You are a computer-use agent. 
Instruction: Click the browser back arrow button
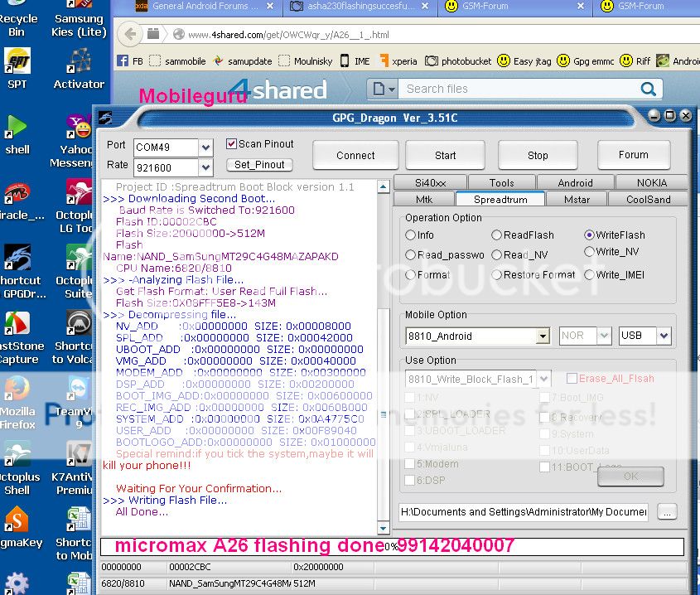coord(130,34)
